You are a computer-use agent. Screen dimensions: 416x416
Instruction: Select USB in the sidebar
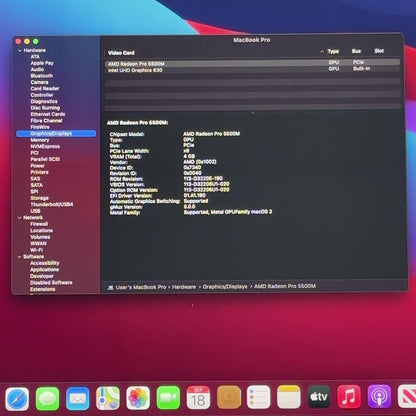(x=35, y=211)
